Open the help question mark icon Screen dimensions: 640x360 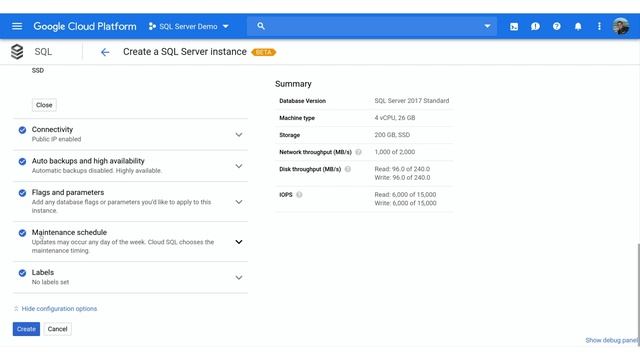[556, 27]
